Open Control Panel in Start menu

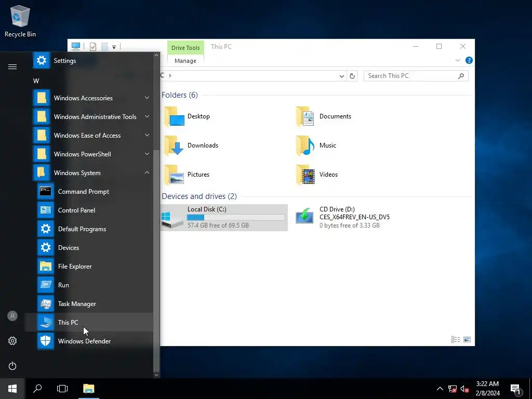(89, 210)
